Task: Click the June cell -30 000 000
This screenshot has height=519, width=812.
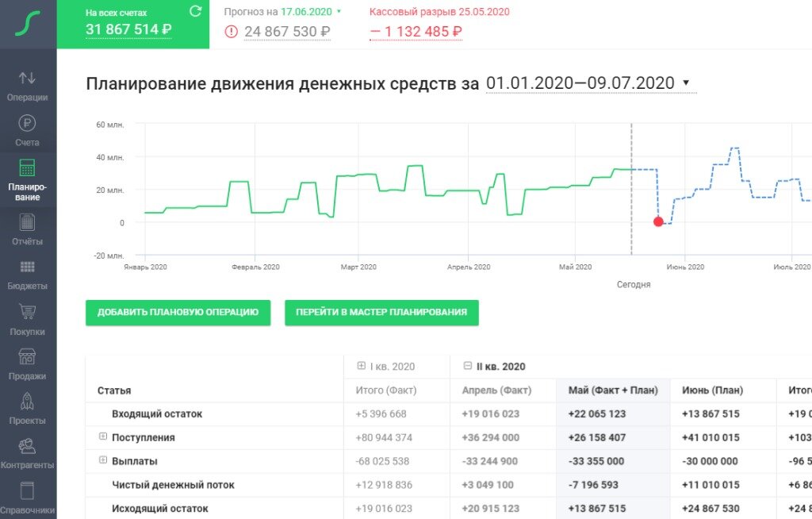Action: pos(710,461)
